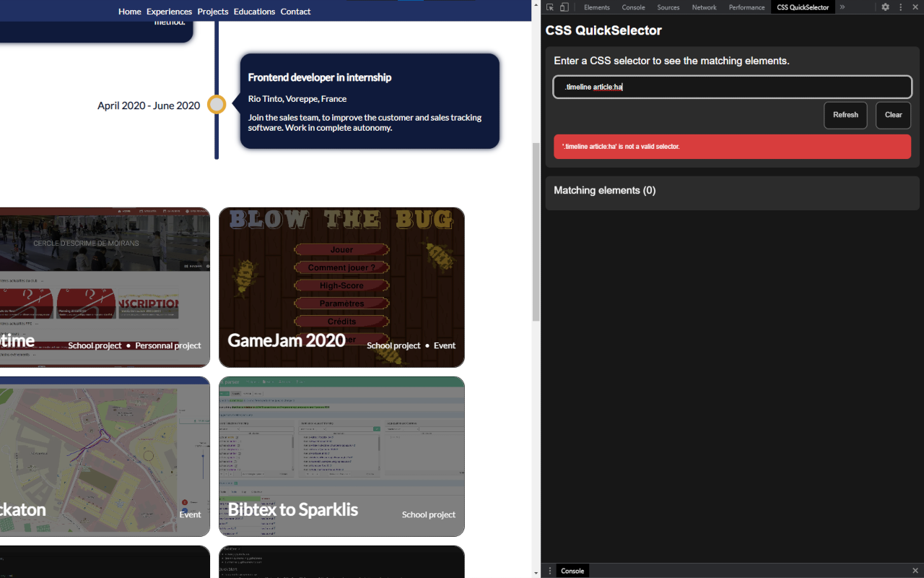924x578 pixels.
Task: Go to Contact nav link
Action: point(295,12)
